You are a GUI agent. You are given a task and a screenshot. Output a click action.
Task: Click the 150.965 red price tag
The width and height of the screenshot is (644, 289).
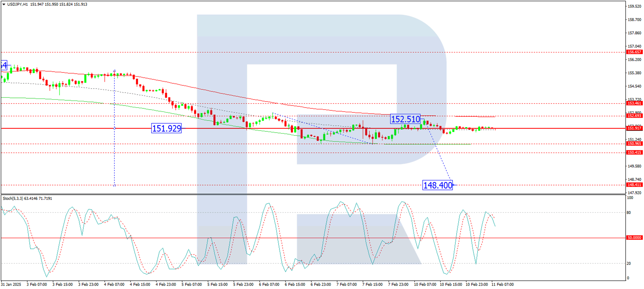[x=634, y=144]
